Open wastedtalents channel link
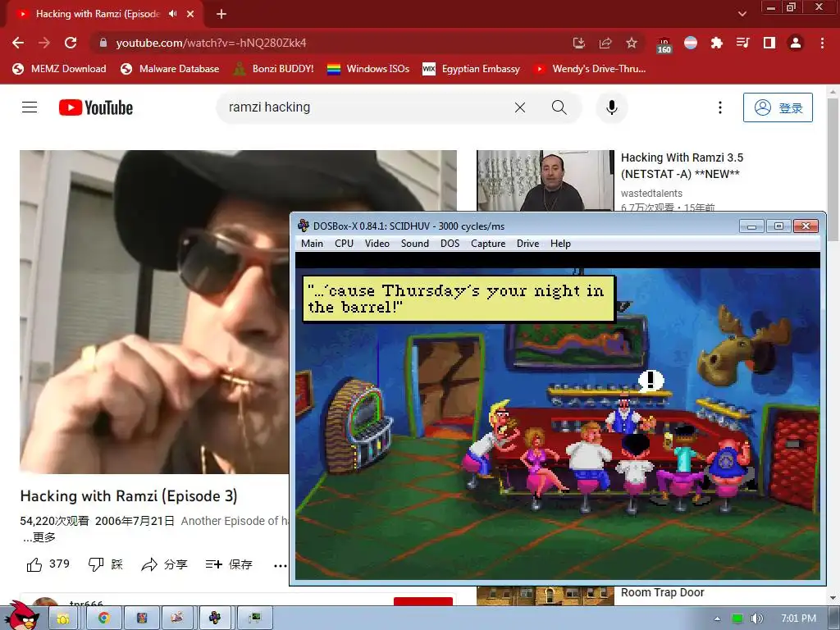 click(x=651, y=194)
